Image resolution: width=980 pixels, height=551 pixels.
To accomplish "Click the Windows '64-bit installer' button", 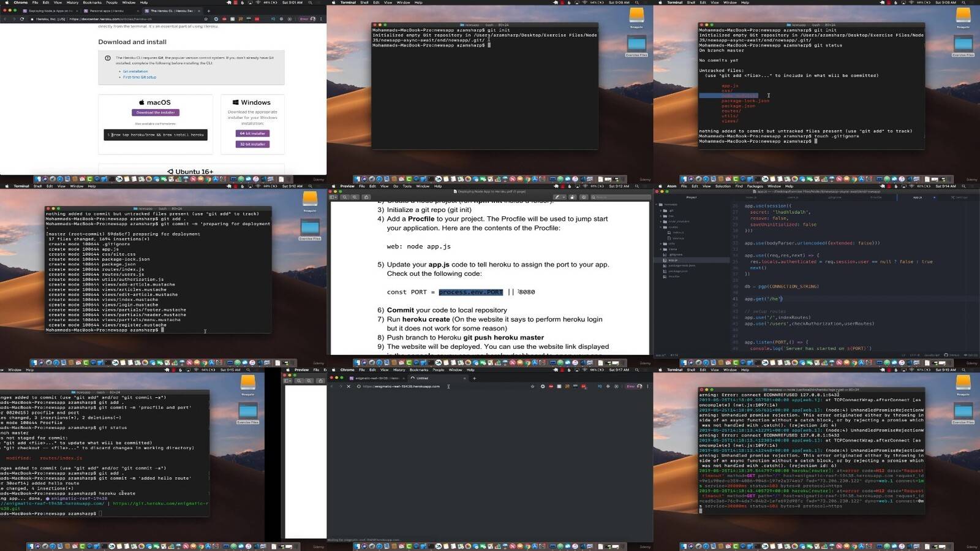I will [x=252, y=133].
